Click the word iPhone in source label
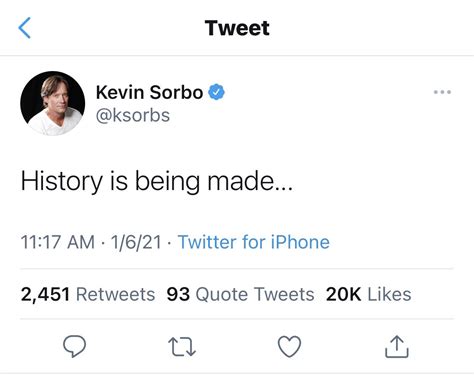Viewport: 474px width, 386px height. [x=300, y=242]
